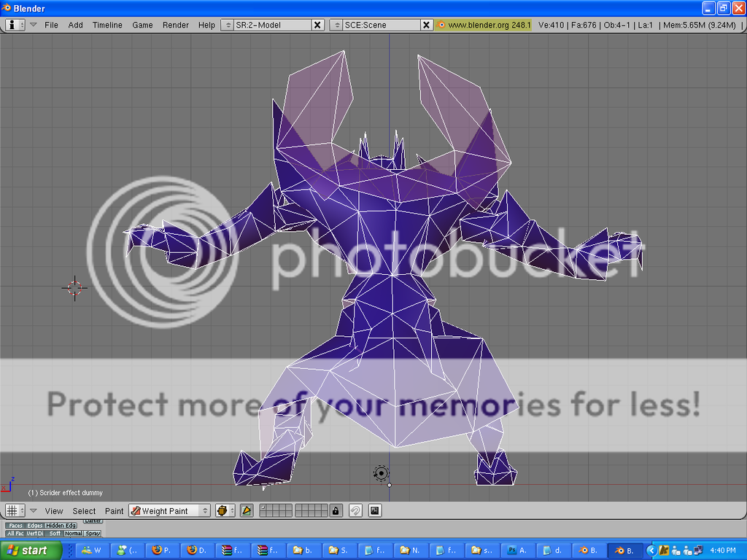747x560 pixels.
Task: Click the draw type cube icon
Action: click(x=225, y=511)
